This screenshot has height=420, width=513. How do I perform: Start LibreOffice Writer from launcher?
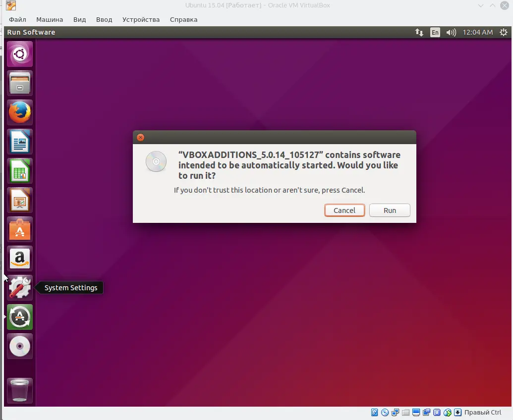click(20, 142)
